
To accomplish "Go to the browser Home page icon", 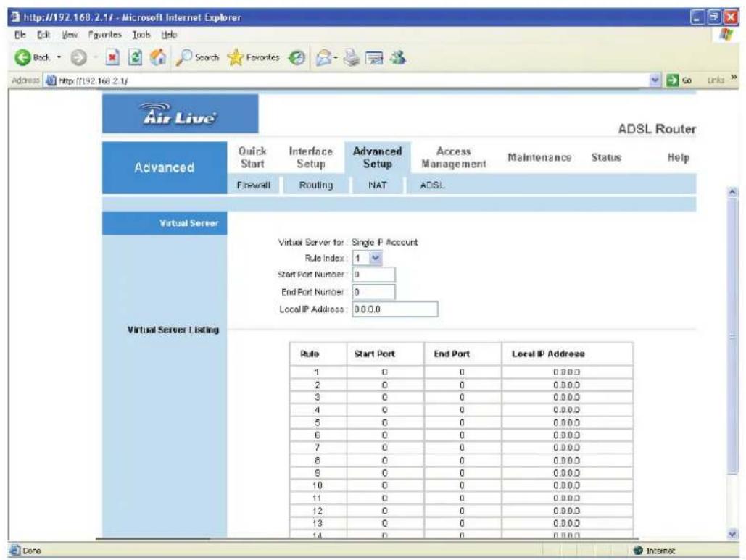I will point(159,57).
